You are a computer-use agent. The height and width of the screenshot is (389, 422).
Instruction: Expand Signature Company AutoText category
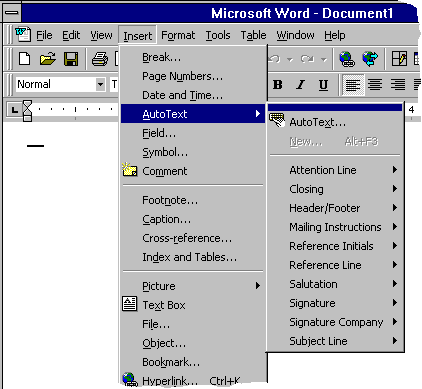336,322
